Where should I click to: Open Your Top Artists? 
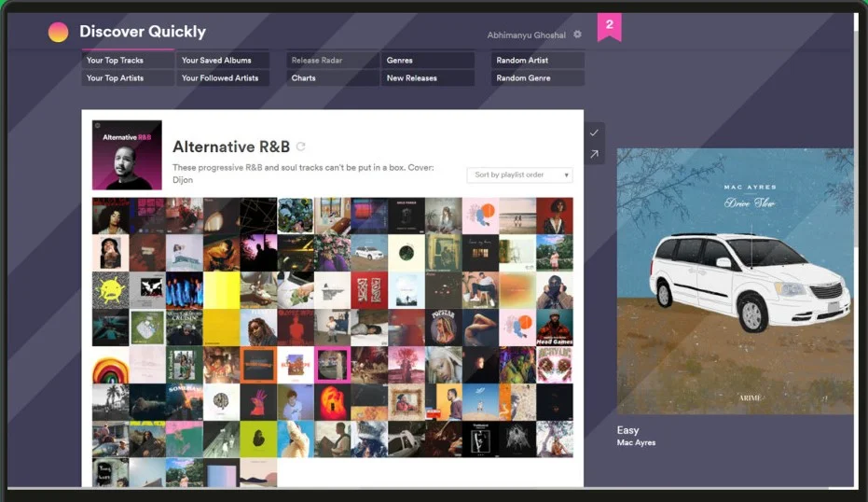pyautogui.click(x=128, y=78)
